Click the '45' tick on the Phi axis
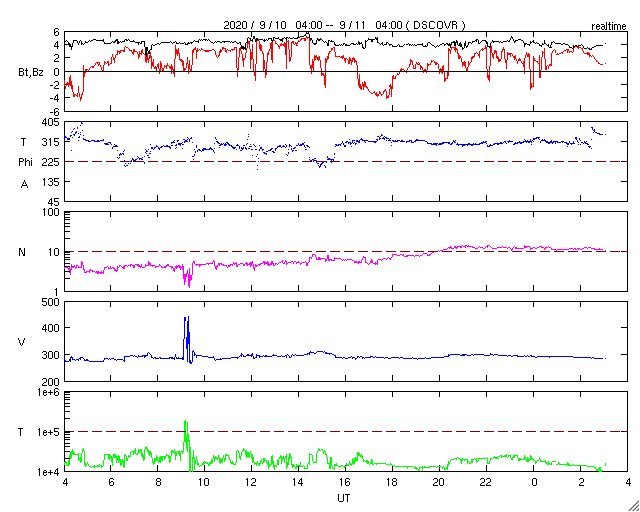Screen dimensions: 640x512 click(x=54, y=201)
